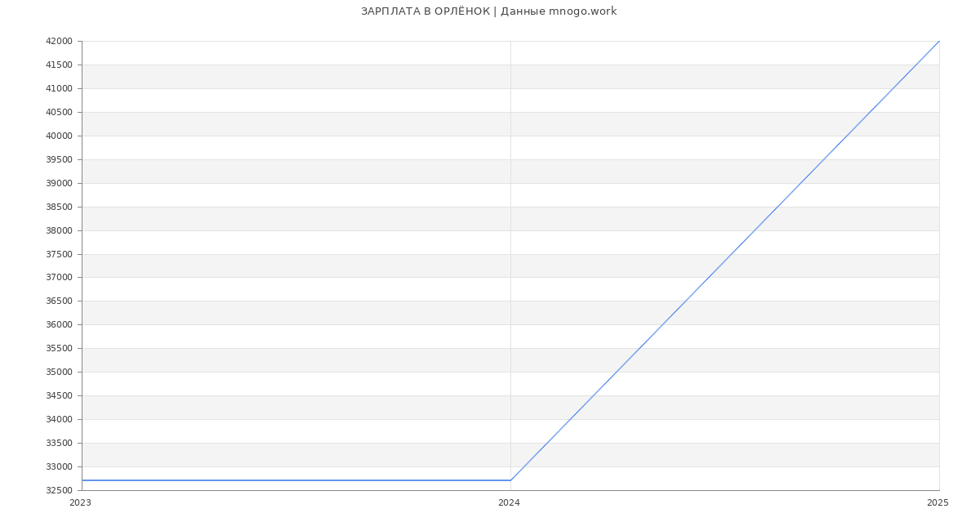
Task: Click the line's peak point at 2025
Action: click(x=939, y=41)
